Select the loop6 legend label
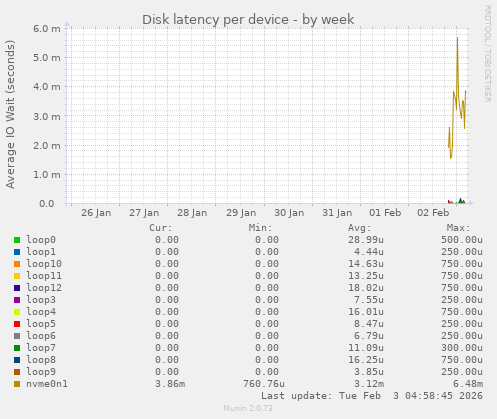 click(41, 336)
